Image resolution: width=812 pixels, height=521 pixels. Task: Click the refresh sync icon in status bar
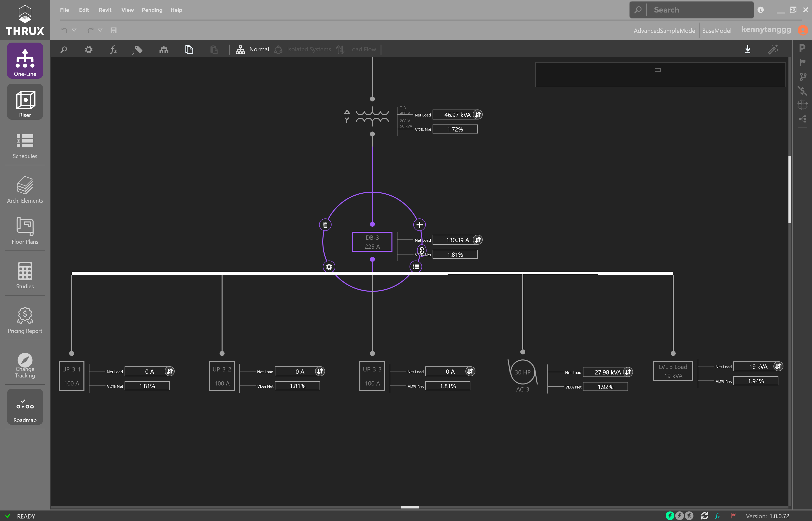click(705, 516)
